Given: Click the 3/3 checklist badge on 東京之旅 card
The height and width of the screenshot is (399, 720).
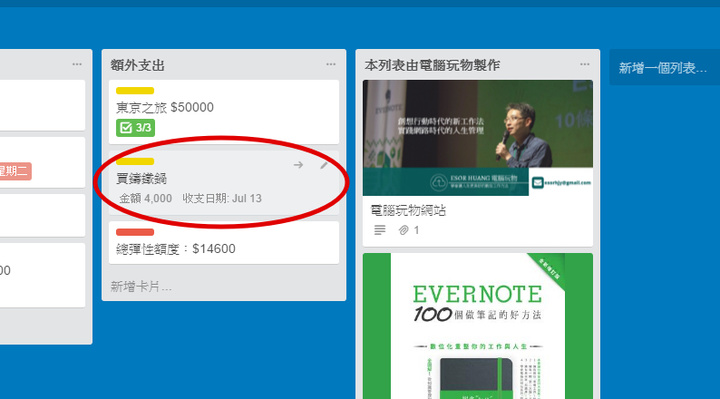Looking at the screenshot, I should [x=135, y=128].
